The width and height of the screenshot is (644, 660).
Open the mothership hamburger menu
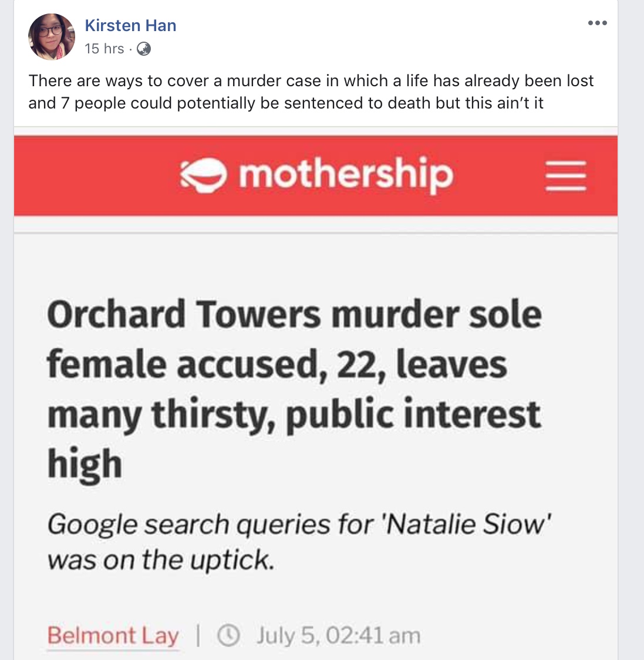point(566,175)
